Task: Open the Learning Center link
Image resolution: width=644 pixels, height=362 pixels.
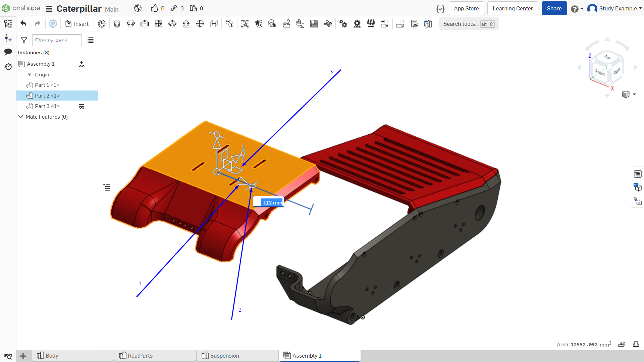Action: 513,8
